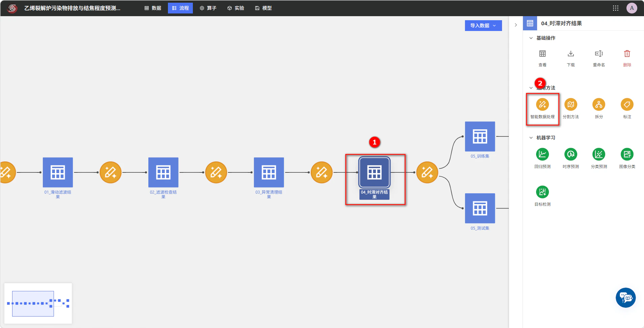
Task: Collapse the right side panel arrow
Action: [x=516, y=25]
